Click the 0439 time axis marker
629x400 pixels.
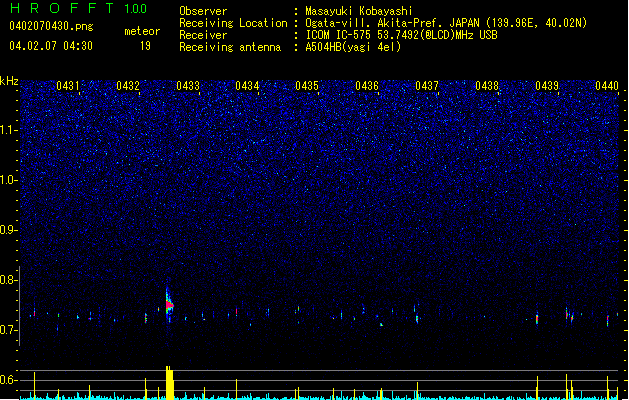547,86
